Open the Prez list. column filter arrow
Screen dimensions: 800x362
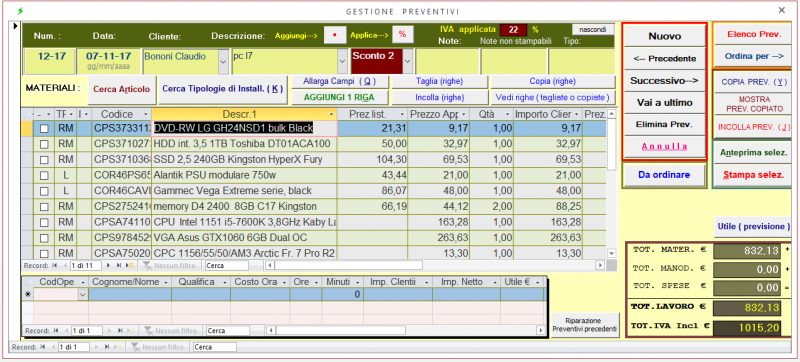(403, 114)
